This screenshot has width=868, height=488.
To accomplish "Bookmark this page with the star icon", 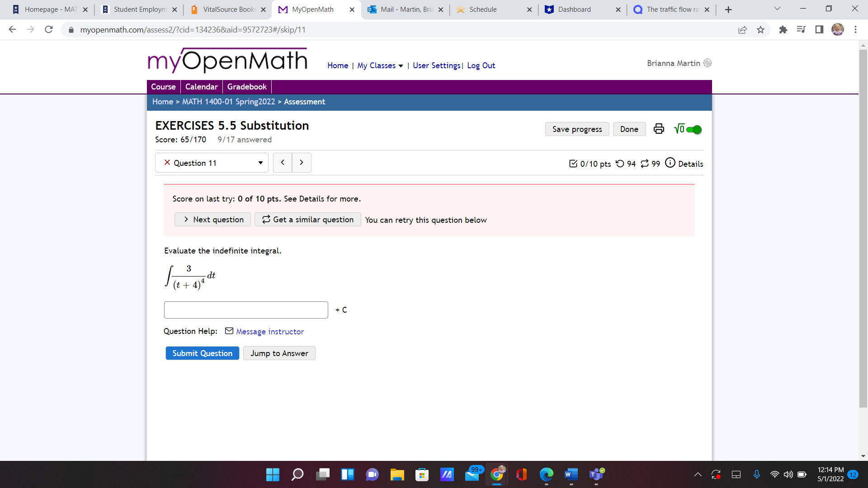I will 760,30.
